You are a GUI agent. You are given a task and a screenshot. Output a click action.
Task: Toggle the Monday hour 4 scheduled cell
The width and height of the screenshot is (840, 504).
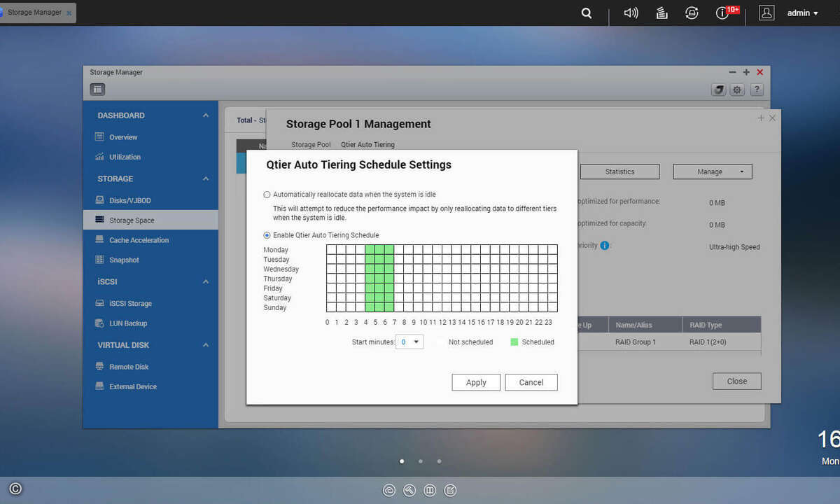click(370, 249)
